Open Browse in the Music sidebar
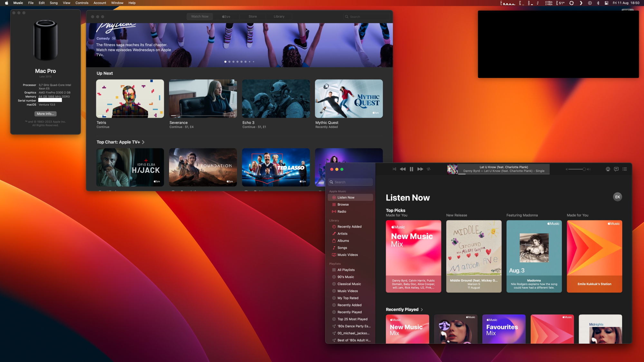 tap(343, 204)
